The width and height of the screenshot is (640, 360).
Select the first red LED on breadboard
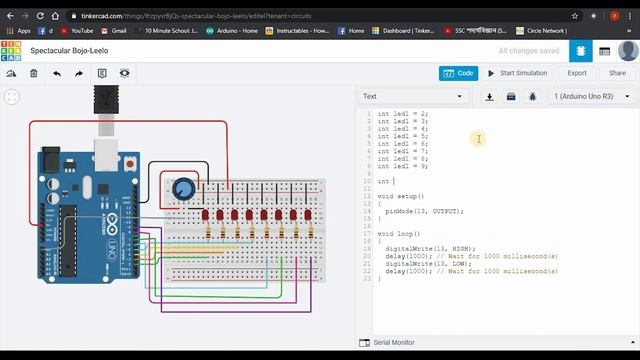205,215
